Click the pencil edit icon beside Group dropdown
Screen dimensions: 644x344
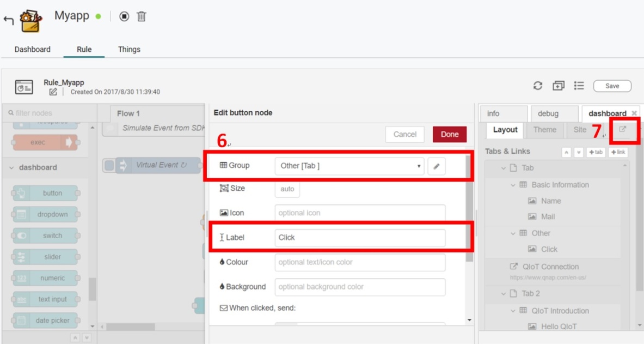436,166
